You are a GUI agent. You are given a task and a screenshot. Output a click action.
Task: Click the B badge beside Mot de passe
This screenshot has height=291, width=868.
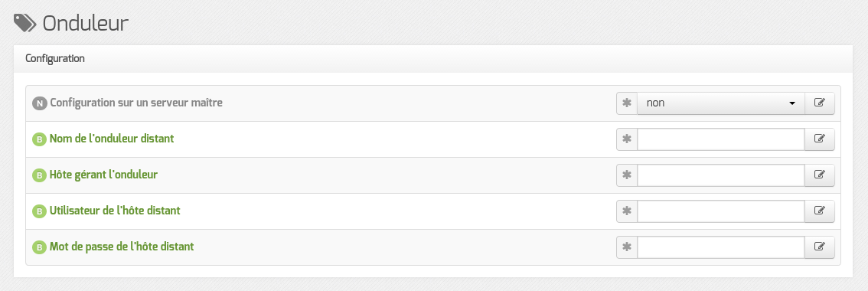point(39,248)
